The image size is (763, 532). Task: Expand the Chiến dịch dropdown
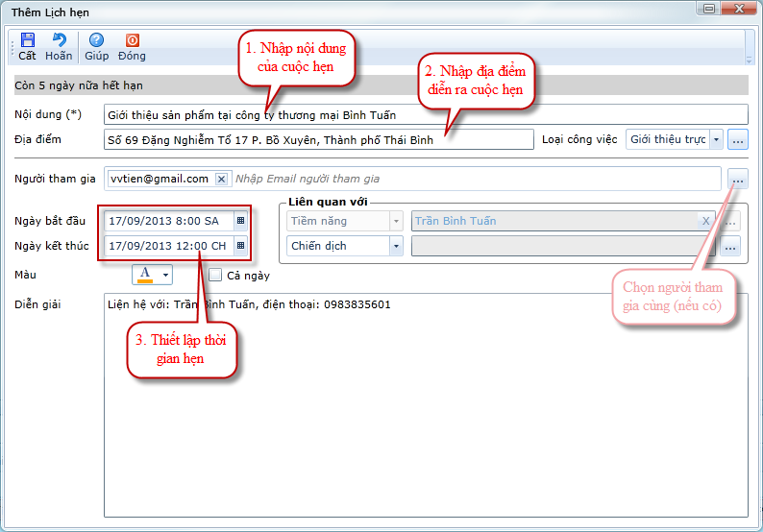pyautogui.click(x=396, y=246)
